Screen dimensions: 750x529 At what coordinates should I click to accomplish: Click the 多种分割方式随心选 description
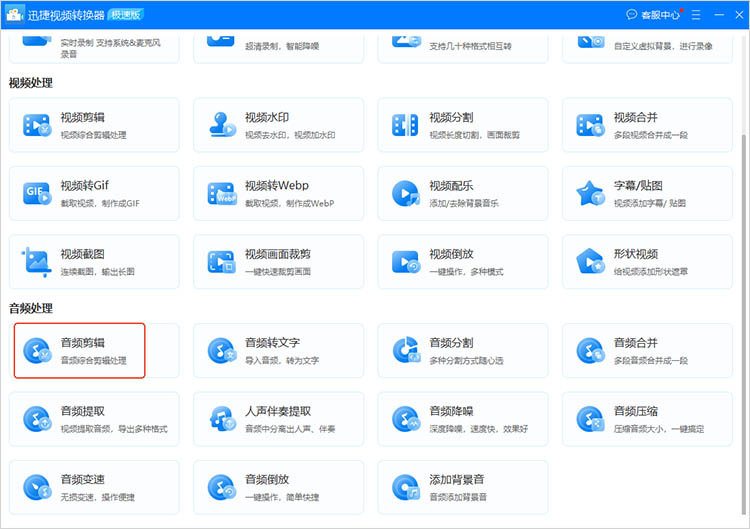pos(466,361)
